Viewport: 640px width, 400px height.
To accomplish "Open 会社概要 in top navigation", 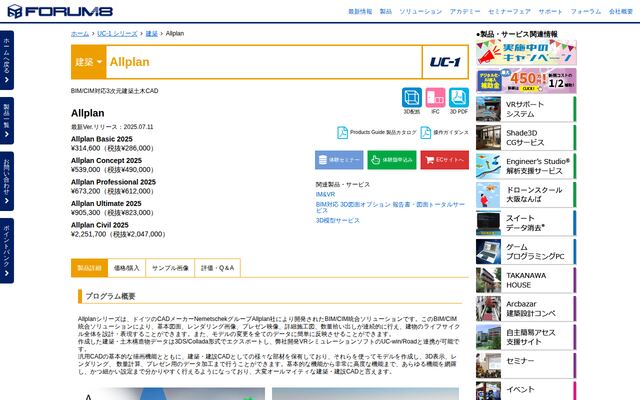I will coord(621,11).
